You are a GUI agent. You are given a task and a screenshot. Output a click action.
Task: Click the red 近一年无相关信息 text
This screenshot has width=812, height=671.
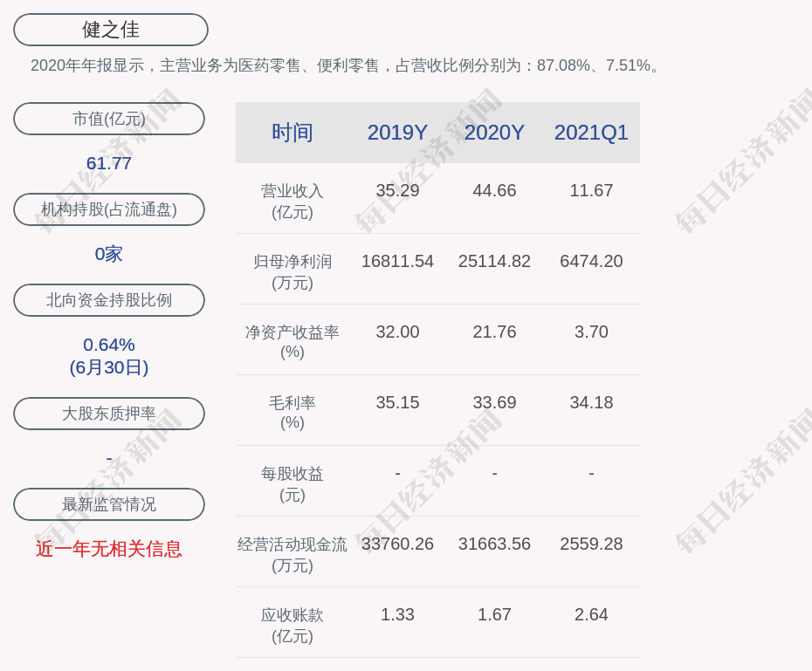109,549
